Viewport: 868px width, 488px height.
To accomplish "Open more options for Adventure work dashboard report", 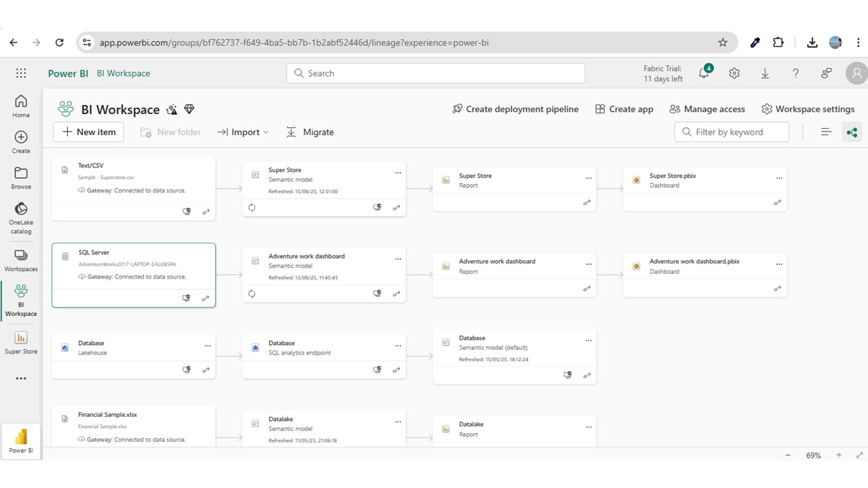I will point(589,264).
